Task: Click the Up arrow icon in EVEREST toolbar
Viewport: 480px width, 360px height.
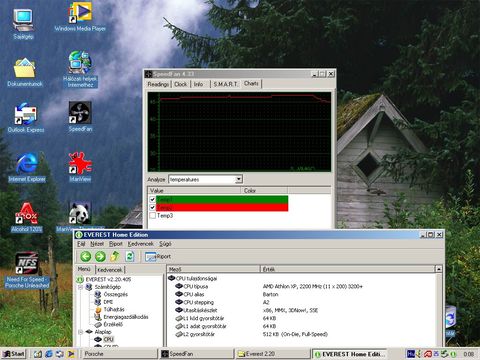Action: point(115,256)
